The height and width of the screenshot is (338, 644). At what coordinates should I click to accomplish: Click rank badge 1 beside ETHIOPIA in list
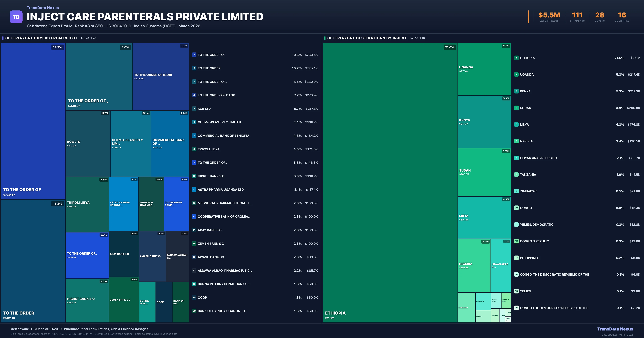click(x=516, y=58)
